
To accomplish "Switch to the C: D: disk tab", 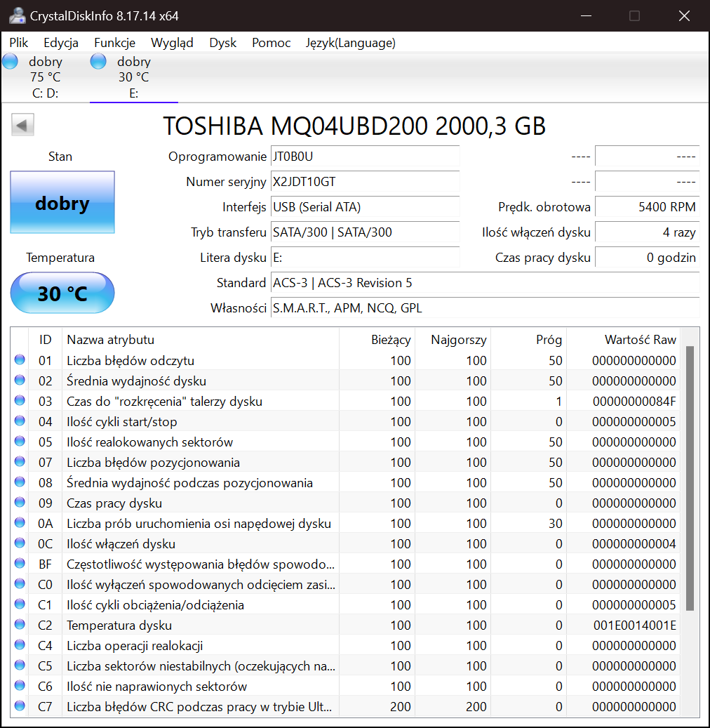I will click(x=45, y=77).
